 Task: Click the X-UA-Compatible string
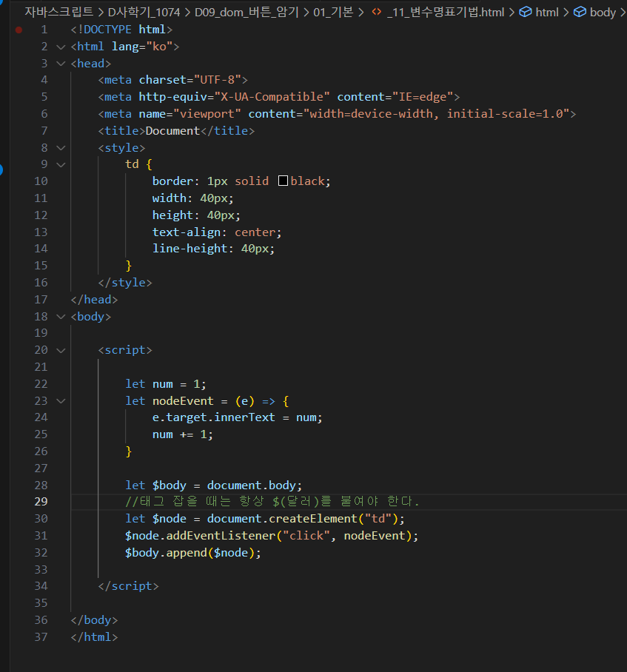(272, 97)
